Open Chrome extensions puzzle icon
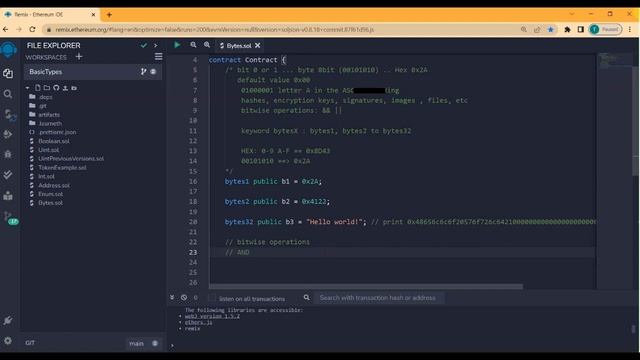The image size is (640, 360). (x=567, y=29)
